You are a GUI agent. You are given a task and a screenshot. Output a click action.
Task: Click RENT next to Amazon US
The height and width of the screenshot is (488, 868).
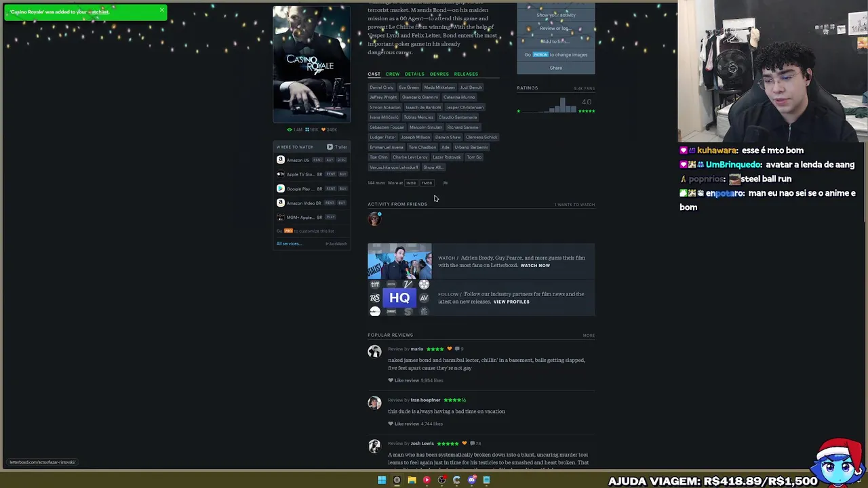(x=317, y=160)
